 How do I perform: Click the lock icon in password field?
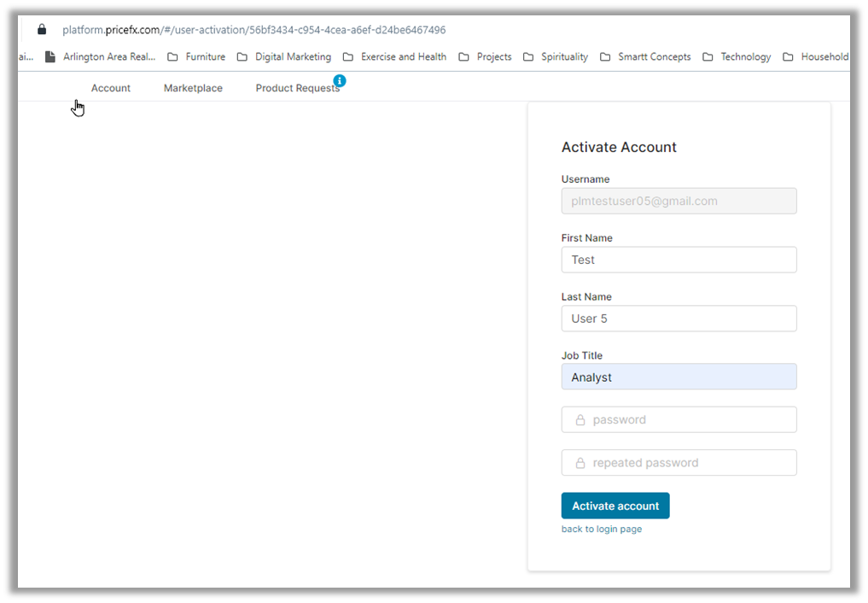click(580, 420)
